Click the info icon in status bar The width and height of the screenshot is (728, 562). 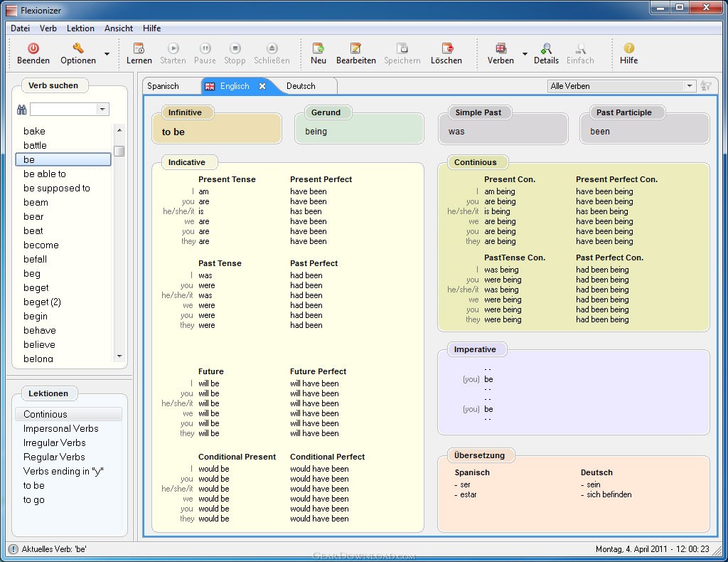[14, 549]
